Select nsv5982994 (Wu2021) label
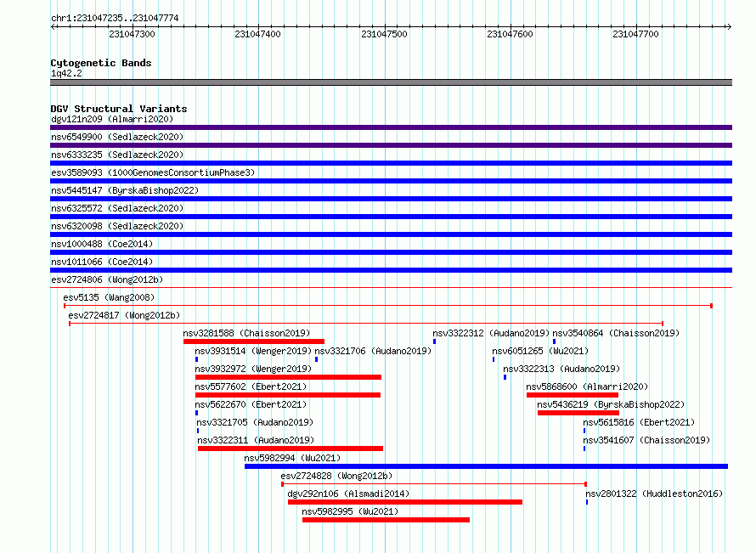 [x=292, y=458]
